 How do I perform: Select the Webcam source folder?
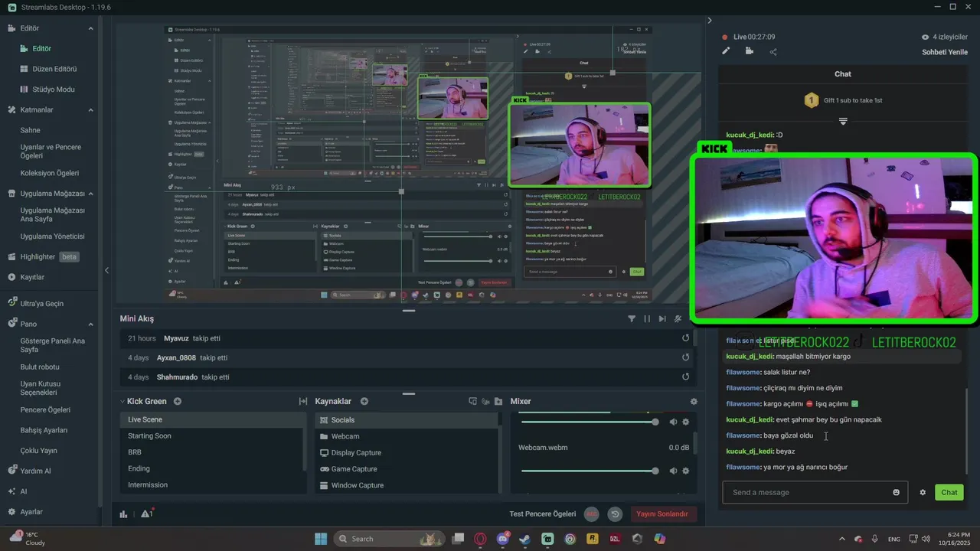406,436
